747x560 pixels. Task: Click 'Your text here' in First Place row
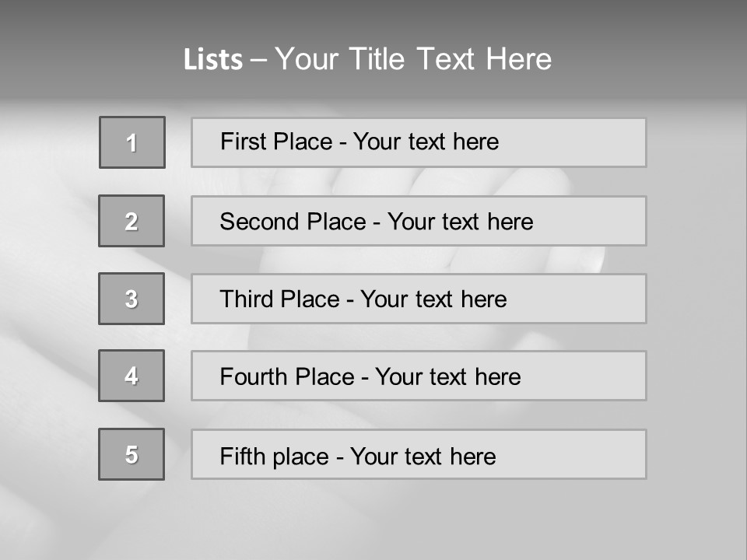(x=426, y=142)
